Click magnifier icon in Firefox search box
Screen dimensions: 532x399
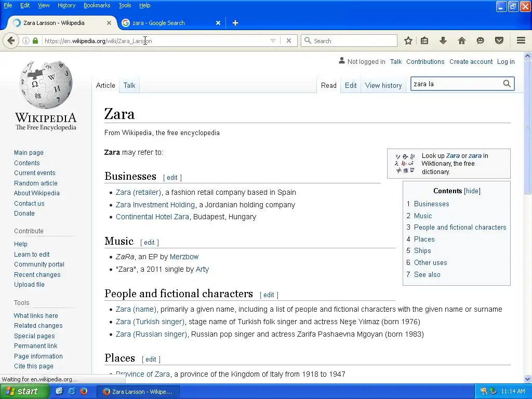(308, 41)
